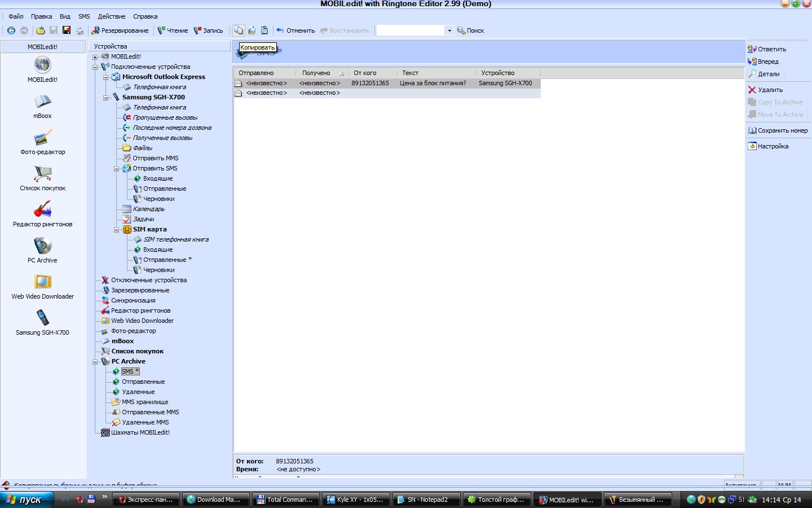Click the cut toolbar icon beside copy
812x508 pixels.
pyautogui.click(x=251, y=30)
